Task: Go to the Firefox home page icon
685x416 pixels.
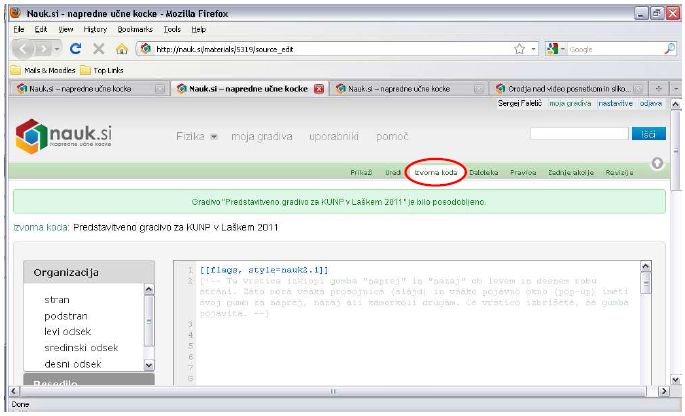Action: 121,48
